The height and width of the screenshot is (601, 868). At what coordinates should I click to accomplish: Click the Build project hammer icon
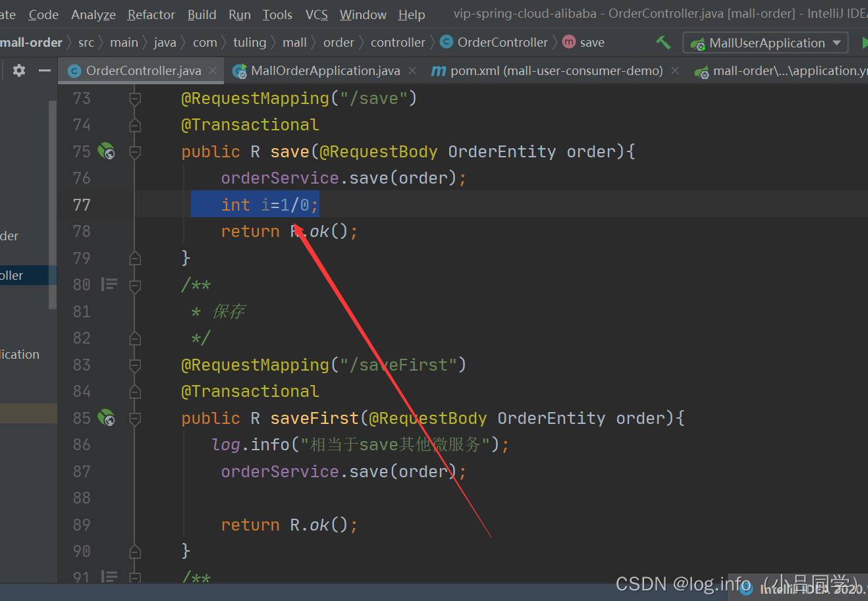pos(663,43)
